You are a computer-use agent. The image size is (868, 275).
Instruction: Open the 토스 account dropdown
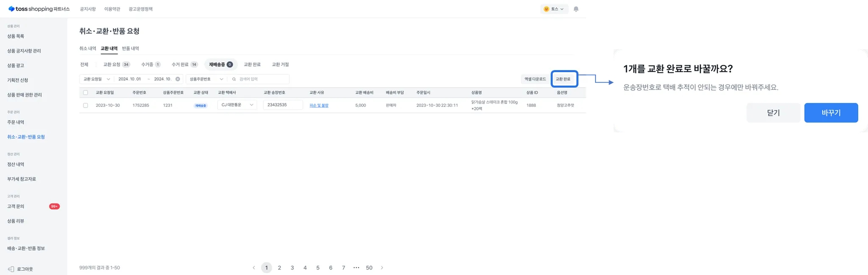click(x=554, y=9)
